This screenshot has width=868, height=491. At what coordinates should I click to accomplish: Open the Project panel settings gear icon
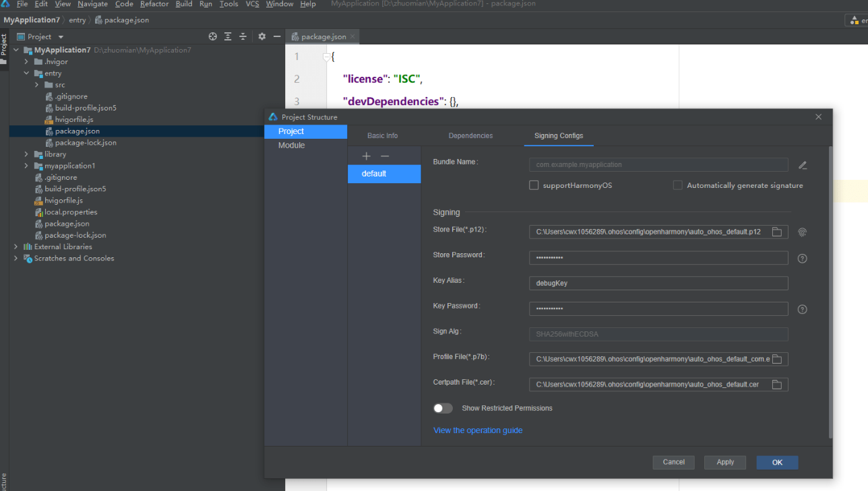(x=262, y=36)
